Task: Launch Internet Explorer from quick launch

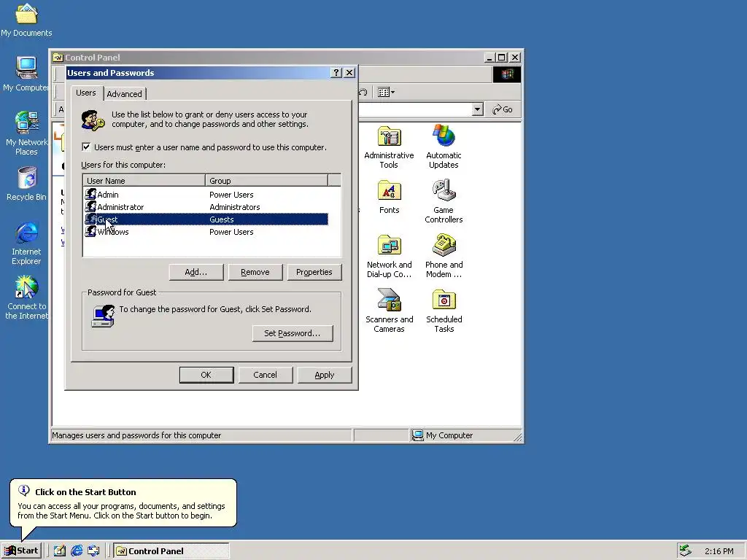Action: pos(77,551)
